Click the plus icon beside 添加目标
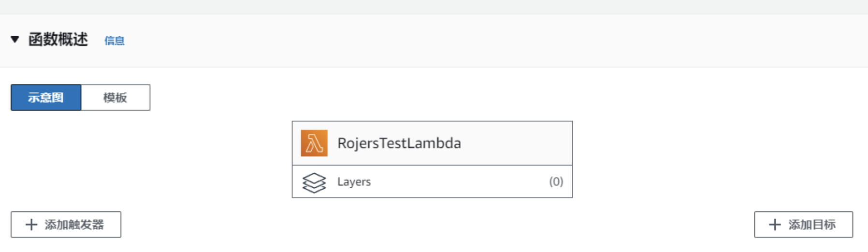This screenshot has width=868, height=252. [775, 224]
